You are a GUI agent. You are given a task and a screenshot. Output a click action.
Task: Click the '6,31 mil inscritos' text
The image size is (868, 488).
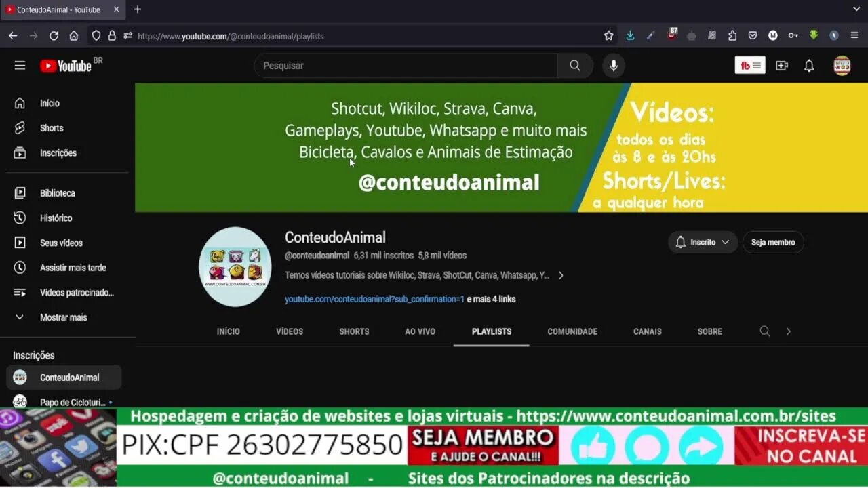(x=383, y=256)
